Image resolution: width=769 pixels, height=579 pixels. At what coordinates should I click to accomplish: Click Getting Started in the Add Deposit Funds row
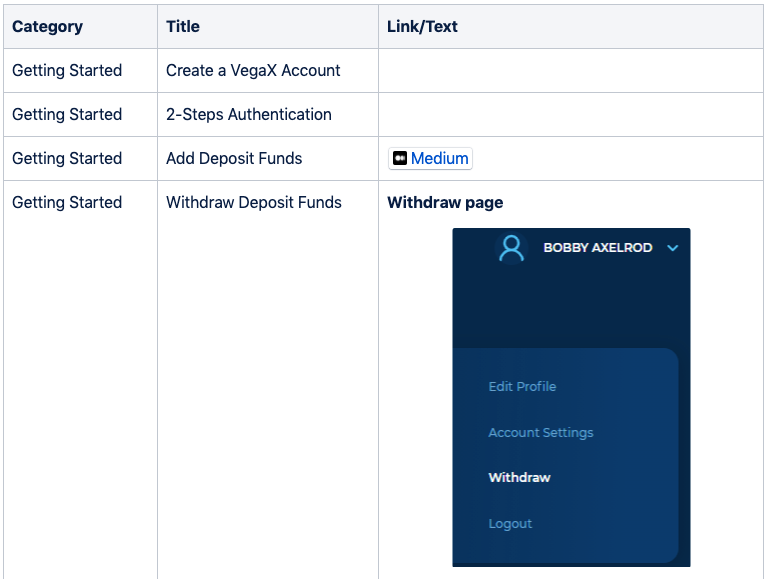(x=67, y=158)
